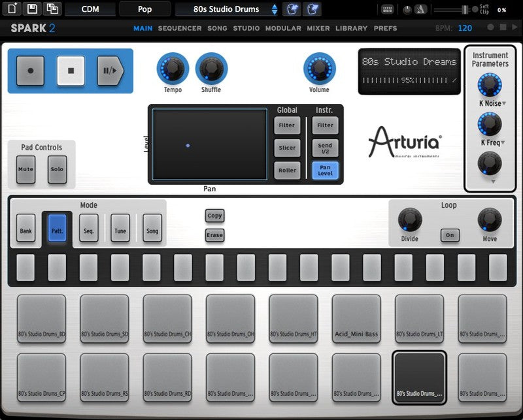Expand the K Freq parameter dropdown arrow
Viewport: 523px width, 420px height.
[503, 142]
